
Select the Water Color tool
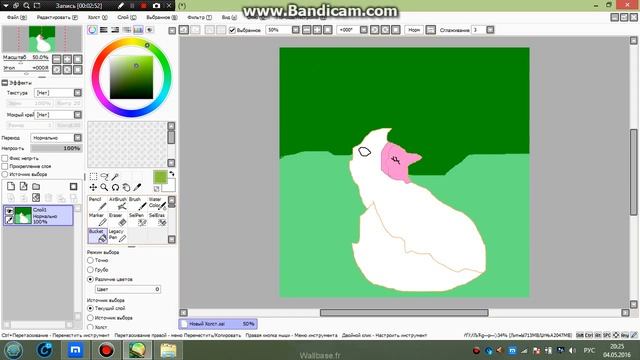pyautogui.click(x=157, y=203)
